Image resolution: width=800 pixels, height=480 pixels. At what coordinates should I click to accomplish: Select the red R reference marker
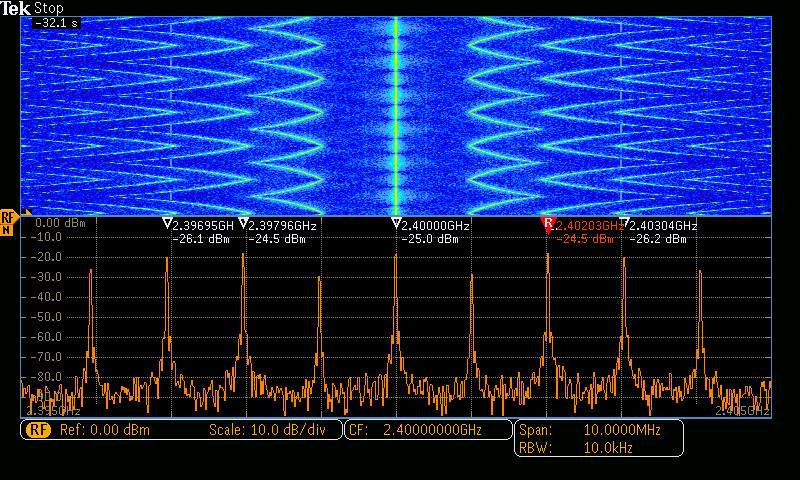click(x=547, y=224)
